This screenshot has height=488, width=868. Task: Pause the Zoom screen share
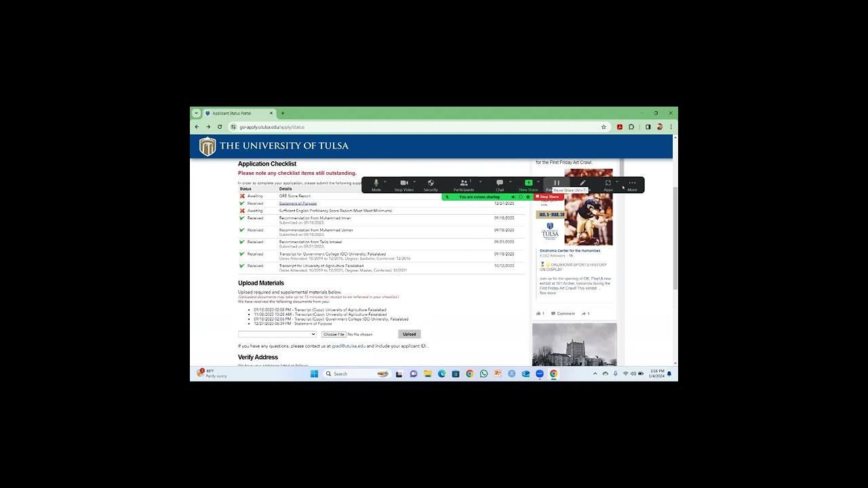557,183
